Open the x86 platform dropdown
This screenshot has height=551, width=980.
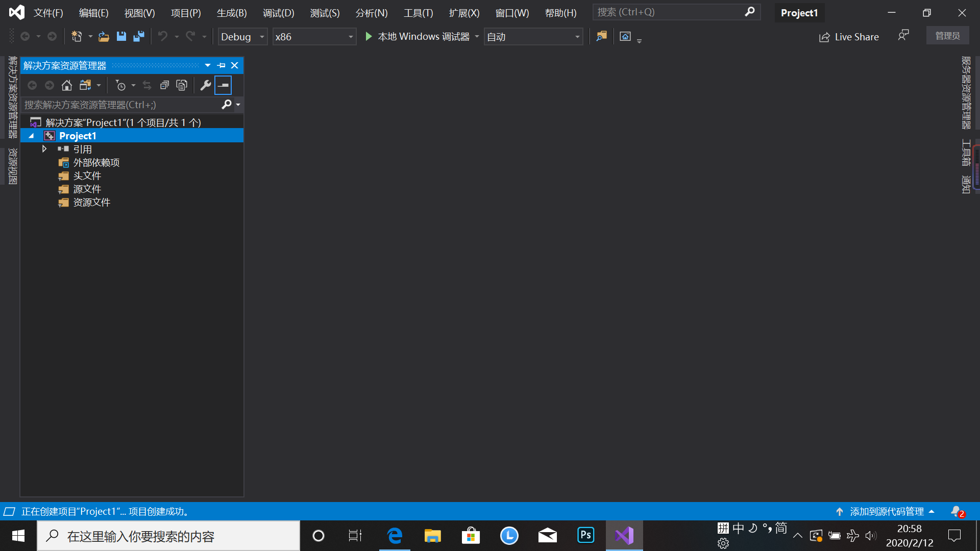pos(314,37)
